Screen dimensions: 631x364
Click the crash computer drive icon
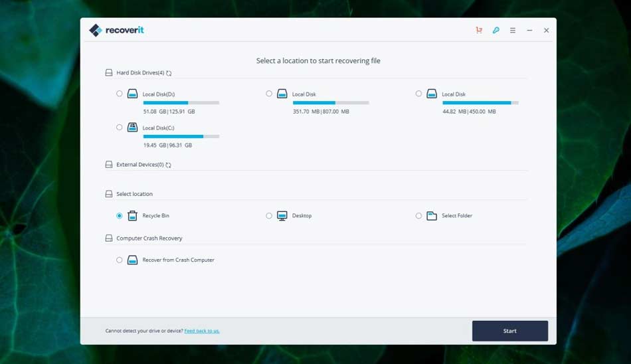tap(132, 260)
